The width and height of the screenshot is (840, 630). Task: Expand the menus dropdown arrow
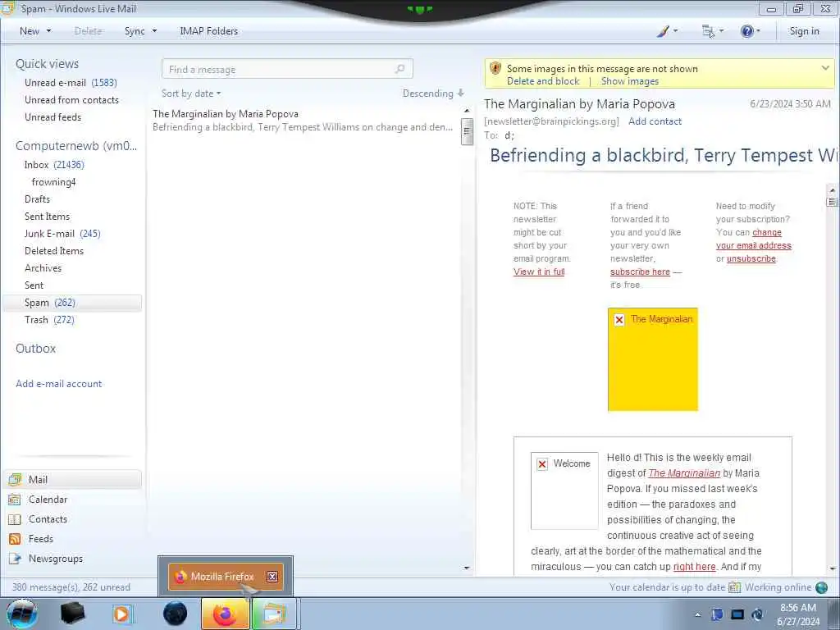721,31
